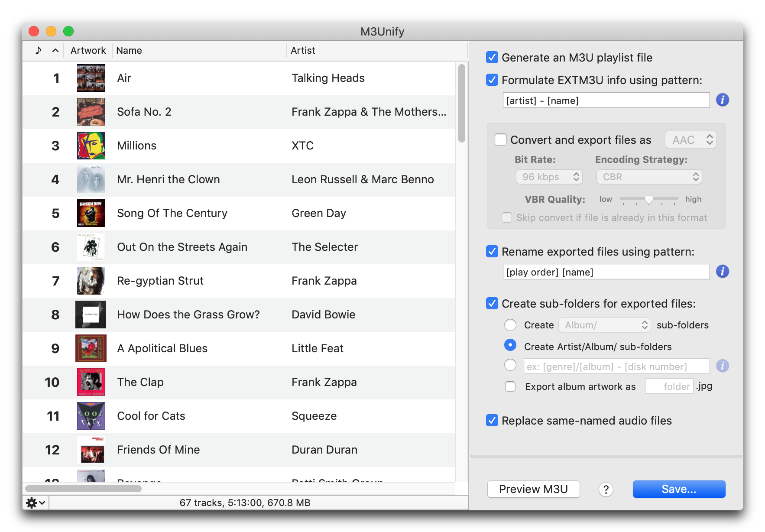Image resolution: width=765 pixels, height=532 pixels.
Task: Click the Green Day album artwork thumbnail
Action: [x=91, y=213]
